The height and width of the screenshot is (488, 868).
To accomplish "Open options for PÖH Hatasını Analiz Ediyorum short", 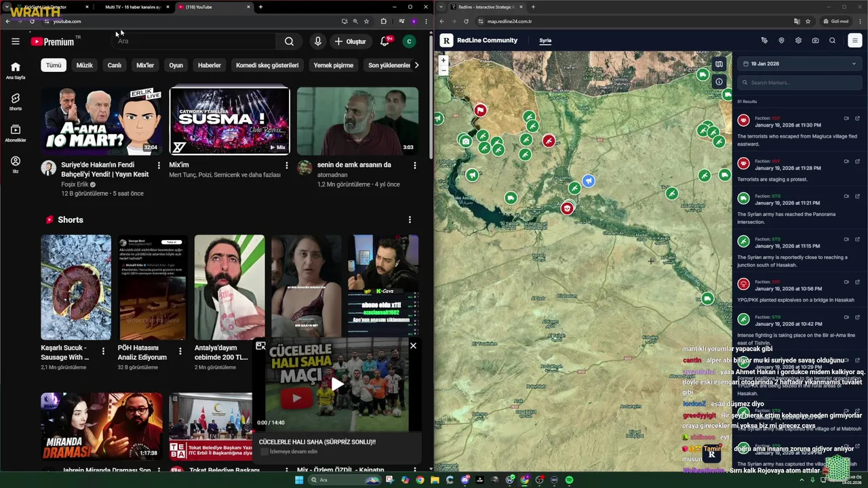I will [180, 351].
